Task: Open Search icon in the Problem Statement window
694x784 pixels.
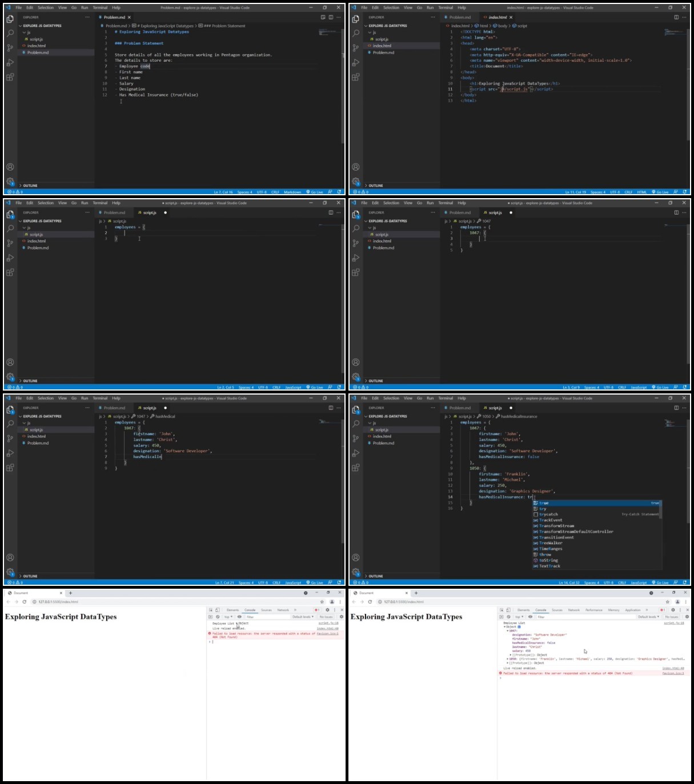Action: [10, 33]
